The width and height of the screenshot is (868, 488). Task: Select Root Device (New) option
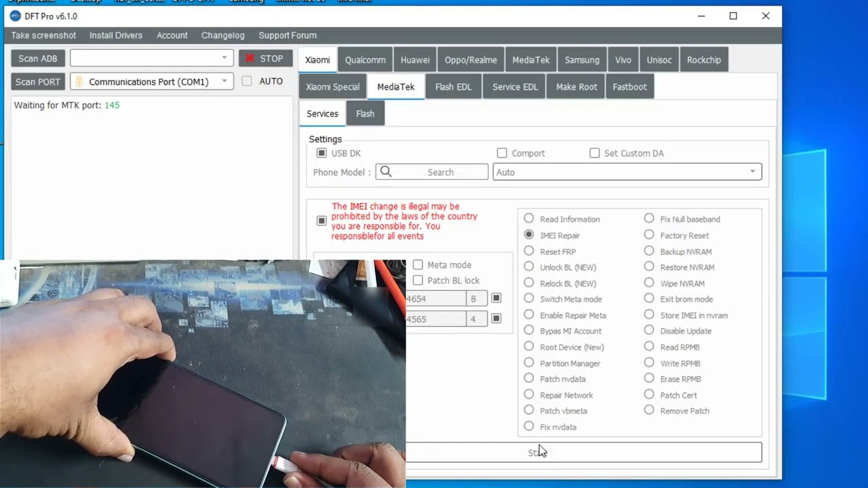[529, 346]
